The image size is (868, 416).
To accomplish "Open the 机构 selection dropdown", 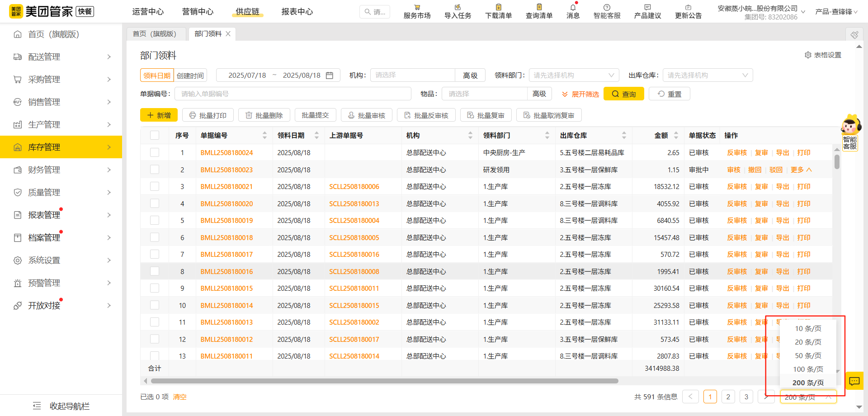I will tap(412, 75).
